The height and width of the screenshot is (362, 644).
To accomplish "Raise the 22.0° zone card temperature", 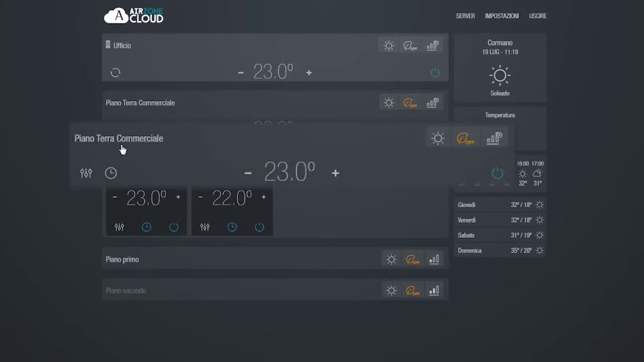I will pos(264,197).
